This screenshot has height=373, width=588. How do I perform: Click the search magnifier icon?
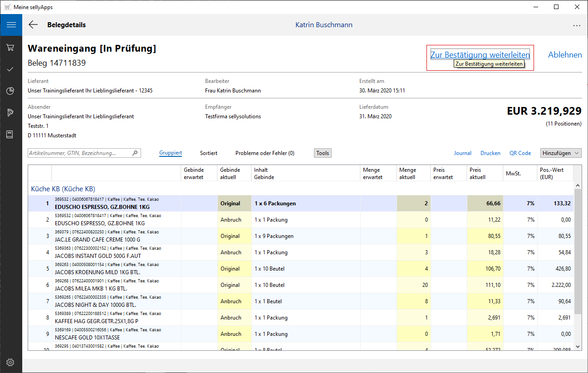point(135,153)
